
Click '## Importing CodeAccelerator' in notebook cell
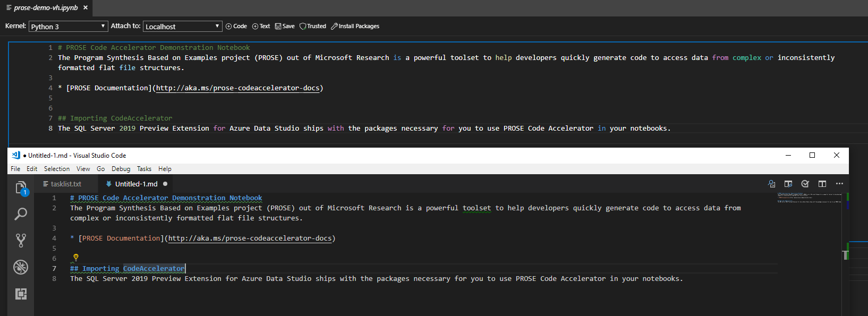coord(115,118)
